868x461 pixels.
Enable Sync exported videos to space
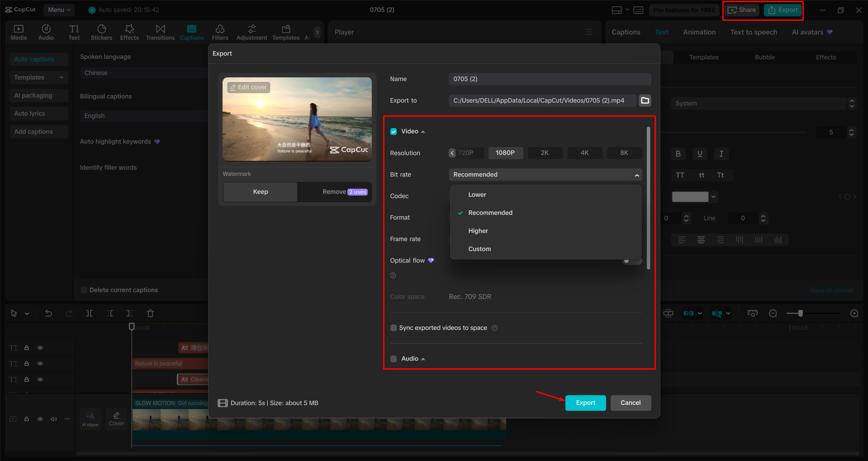(393, 328)
